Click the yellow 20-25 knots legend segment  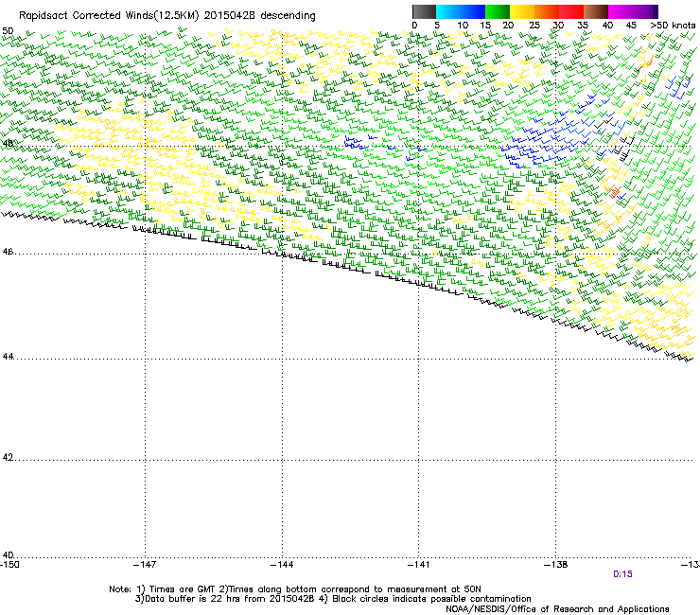pos(522,11)
